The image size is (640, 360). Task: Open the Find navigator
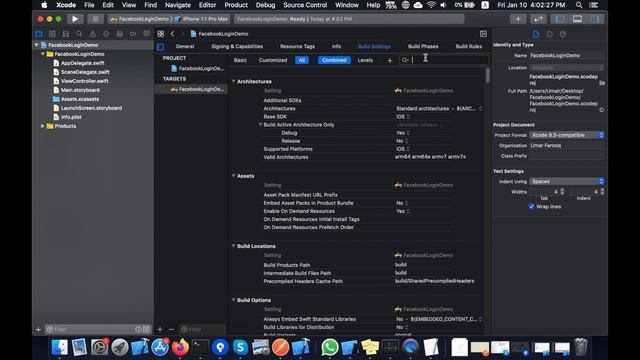(79, 34)
